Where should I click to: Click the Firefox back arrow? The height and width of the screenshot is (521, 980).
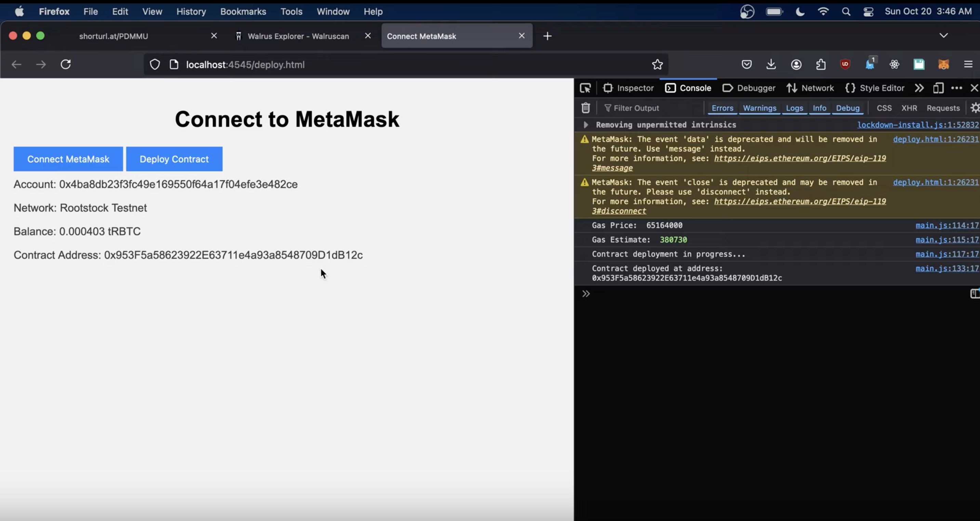pyautogui.click(x=16, y=65)
